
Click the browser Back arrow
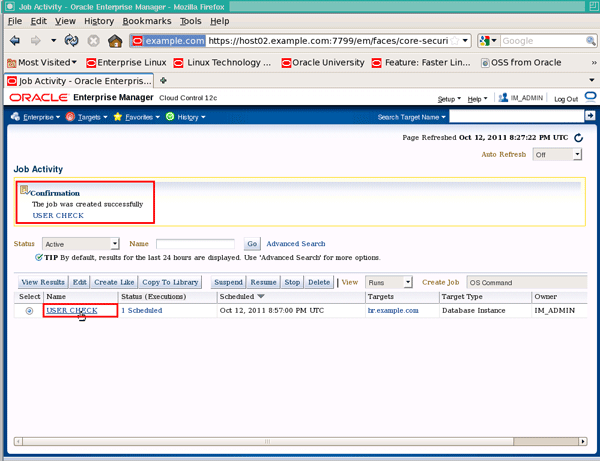click(15, 41)
